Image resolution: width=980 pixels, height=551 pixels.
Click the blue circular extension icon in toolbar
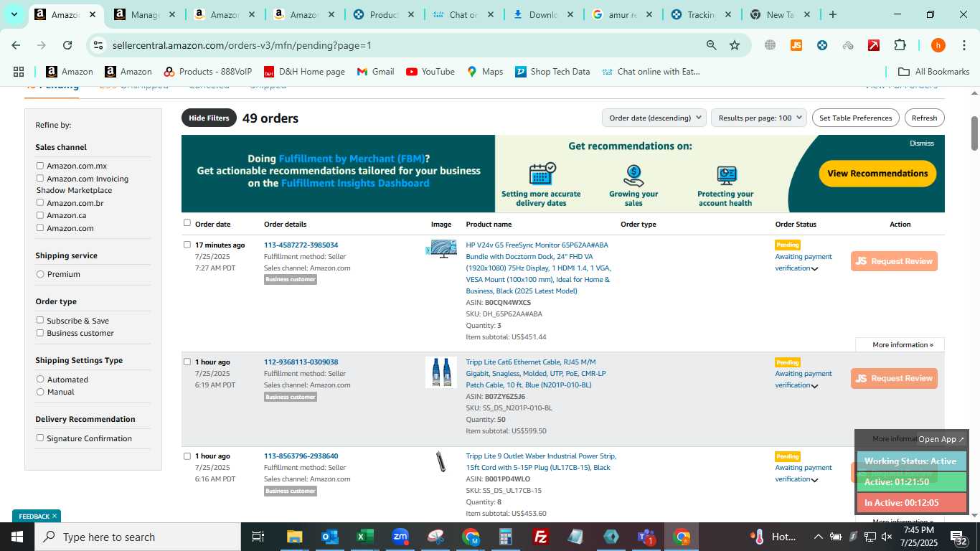(822, 45)
